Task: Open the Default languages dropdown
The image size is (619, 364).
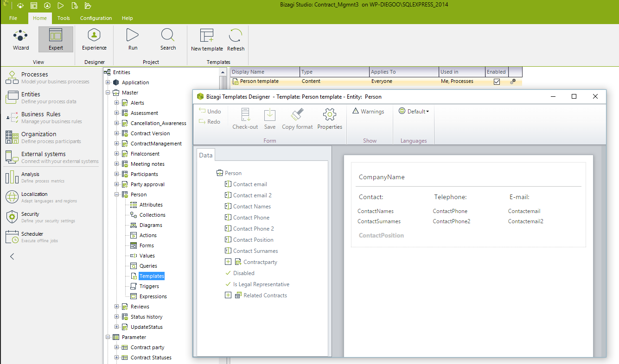Action: coord(414,111)
